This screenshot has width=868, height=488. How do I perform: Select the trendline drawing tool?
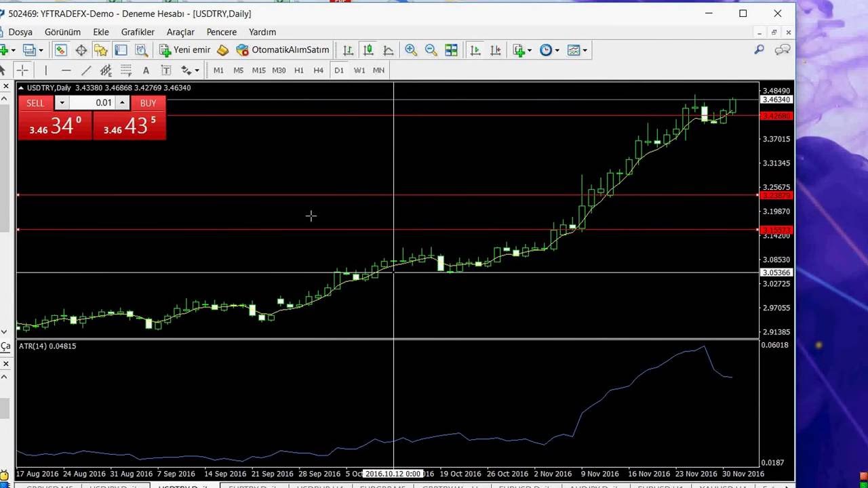85,70
